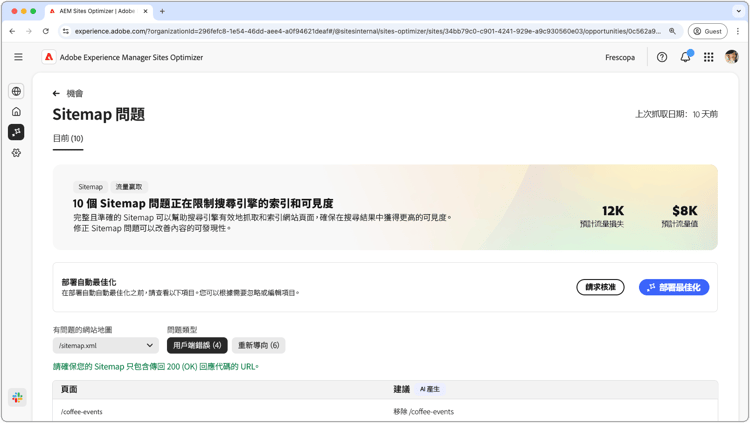Viewport: 750px width, 423px height.
Task: Click the 建議 column header
Action: pyautogui.click(x=401, y=389)
